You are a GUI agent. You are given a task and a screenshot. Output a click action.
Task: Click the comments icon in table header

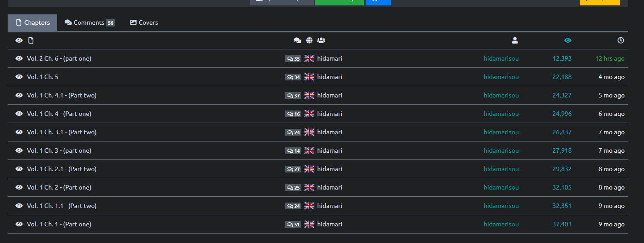(297, 40)
